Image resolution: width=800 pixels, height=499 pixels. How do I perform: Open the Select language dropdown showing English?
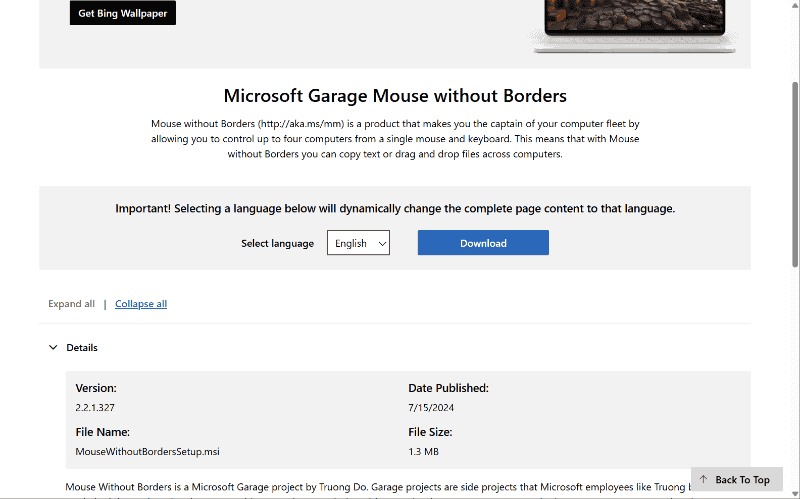coord(358,243)
